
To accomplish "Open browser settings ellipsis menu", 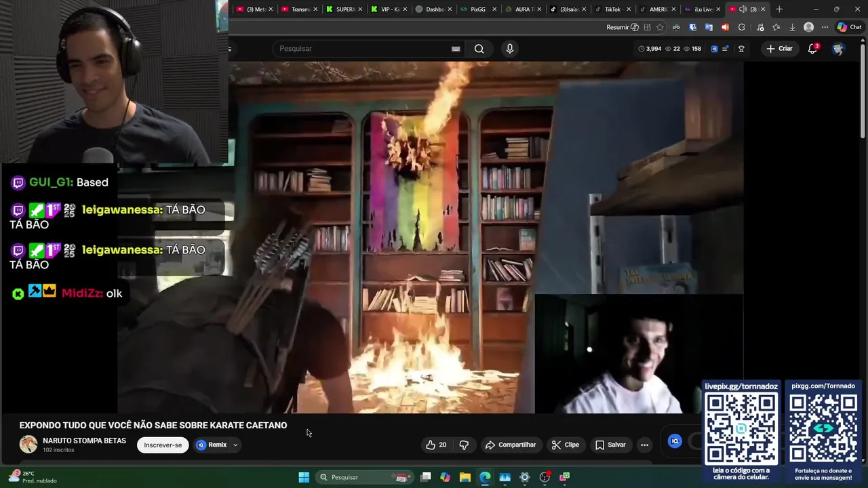I will (x=825, y=27).
